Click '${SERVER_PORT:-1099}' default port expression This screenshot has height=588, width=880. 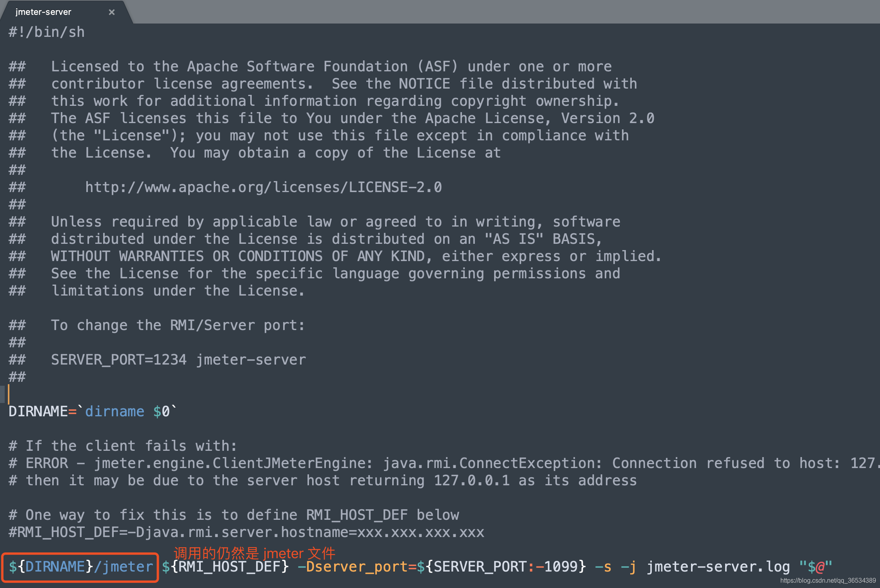[x=501, y=567]
